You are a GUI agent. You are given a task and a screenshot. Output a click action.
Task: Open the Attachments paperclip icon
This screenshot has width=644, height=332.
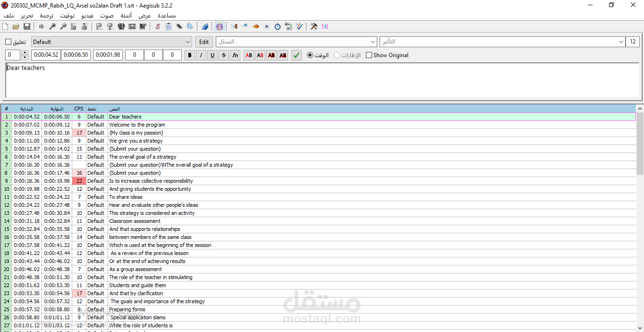pos(179,26)
